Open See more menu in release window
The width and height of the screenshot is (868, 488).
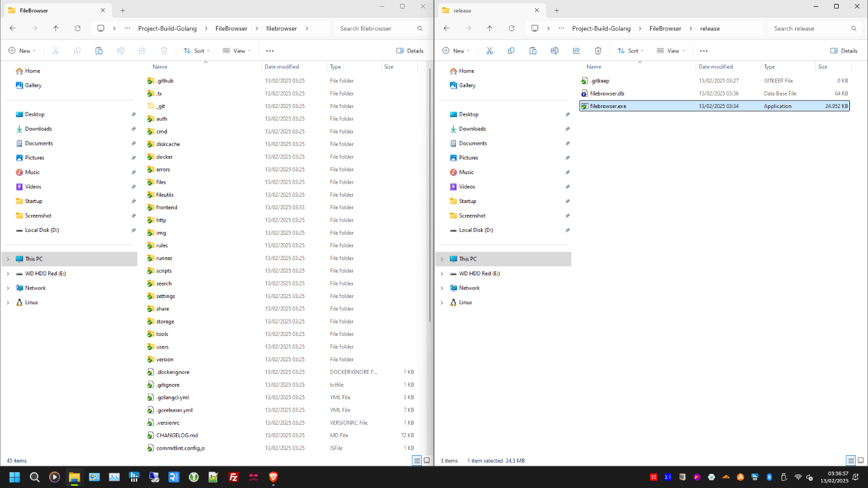click(x=704, y=51)
